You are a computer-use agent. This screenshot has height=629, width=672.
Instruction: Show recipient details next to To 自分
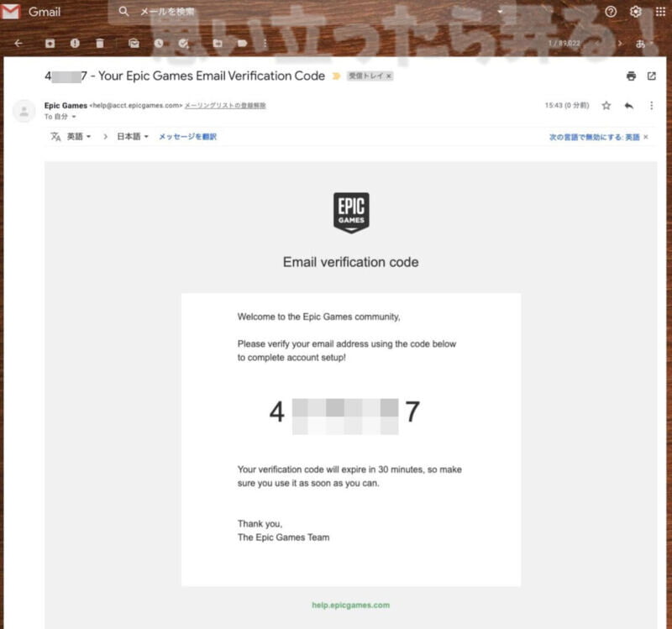coord(74,117)
